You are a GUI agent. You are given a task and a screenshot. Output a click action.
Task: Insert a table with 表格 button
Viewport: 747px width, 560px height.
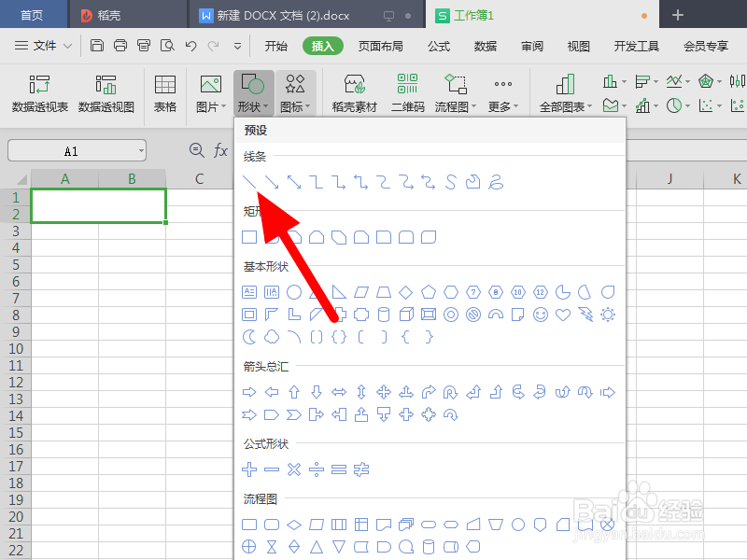tap(165, 92)
